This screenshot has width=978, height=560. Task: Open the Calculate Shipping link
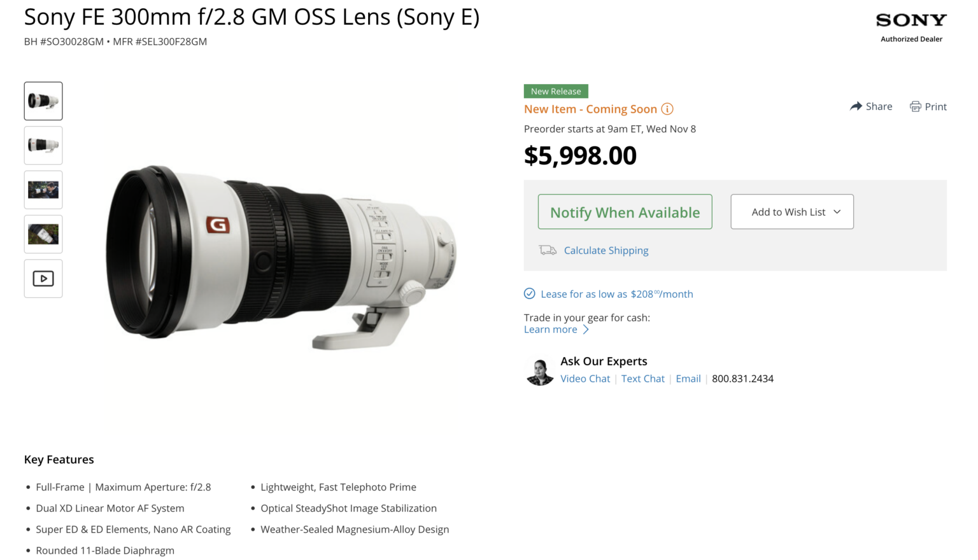tap(606, 250)
